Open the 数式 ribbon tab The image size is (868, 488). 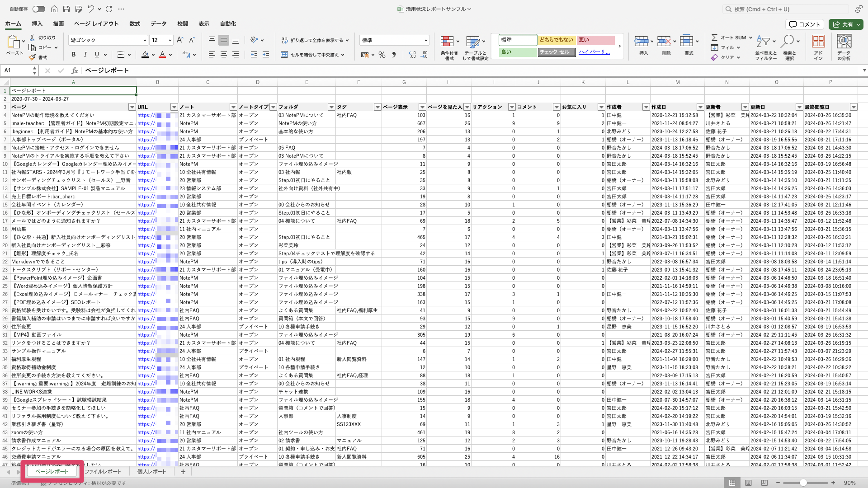[x=135, y=24]
